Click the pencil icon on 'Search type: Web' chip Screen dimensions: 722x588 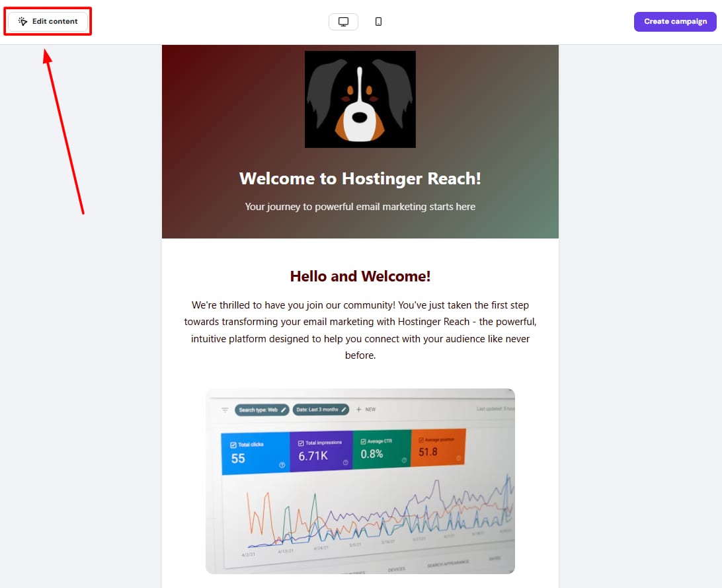point(284,410)
